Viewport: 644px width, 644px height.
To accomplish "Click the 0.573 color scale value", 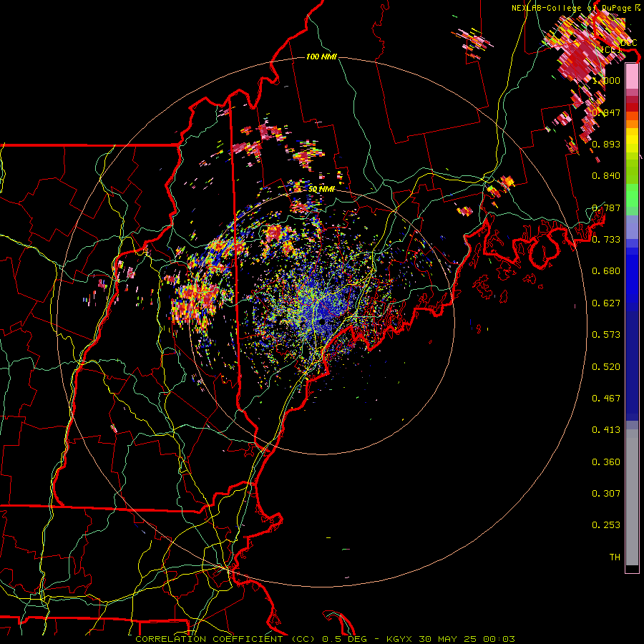I will pyautogui.click(x=606, y=335).
